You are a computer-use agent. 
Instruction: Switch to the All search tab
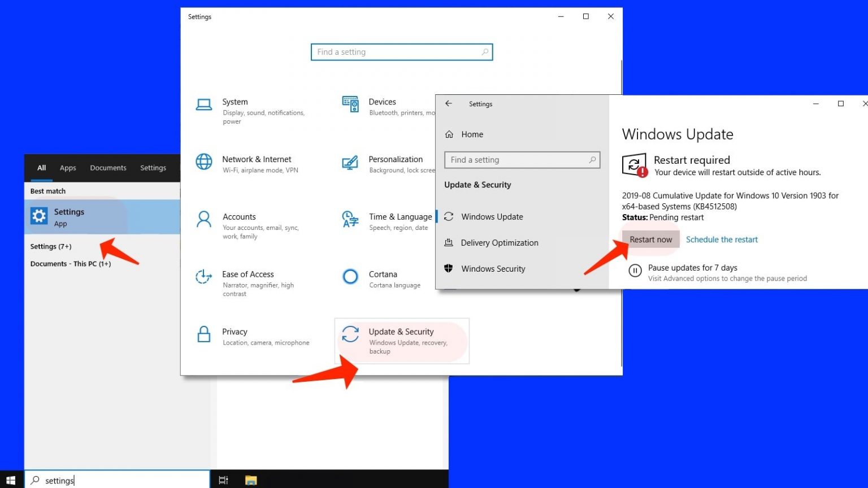click(41, 168)
